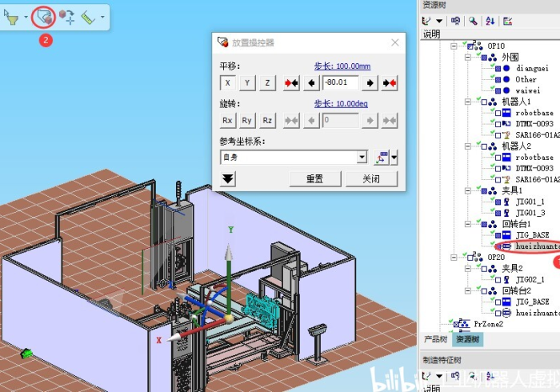Switch to the 资源树 tab
This screenshot has height=392, width=560.
pos(465,340)
